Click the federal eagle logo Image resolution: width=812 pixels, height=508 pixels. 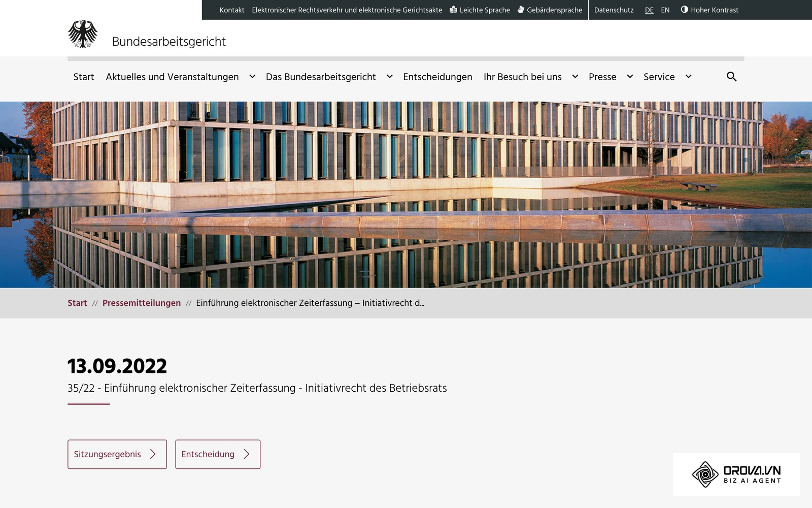point(83,34)
